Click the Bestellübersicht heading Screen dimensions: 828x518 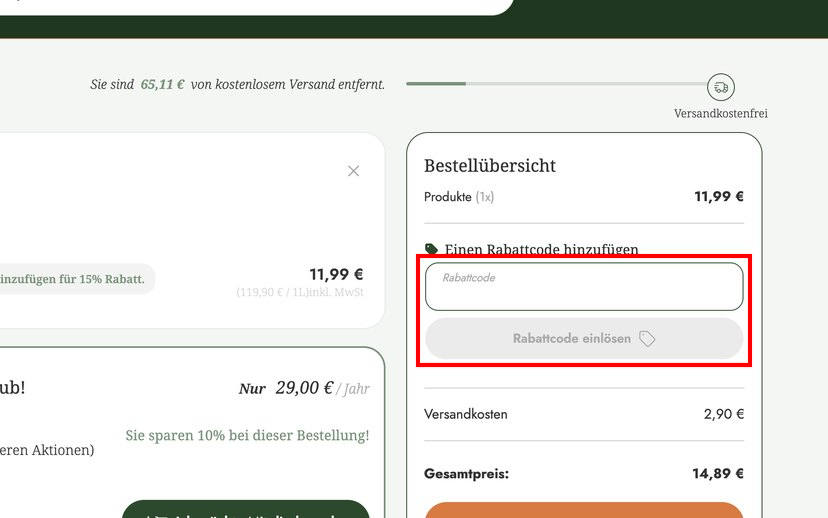point(490,166)
